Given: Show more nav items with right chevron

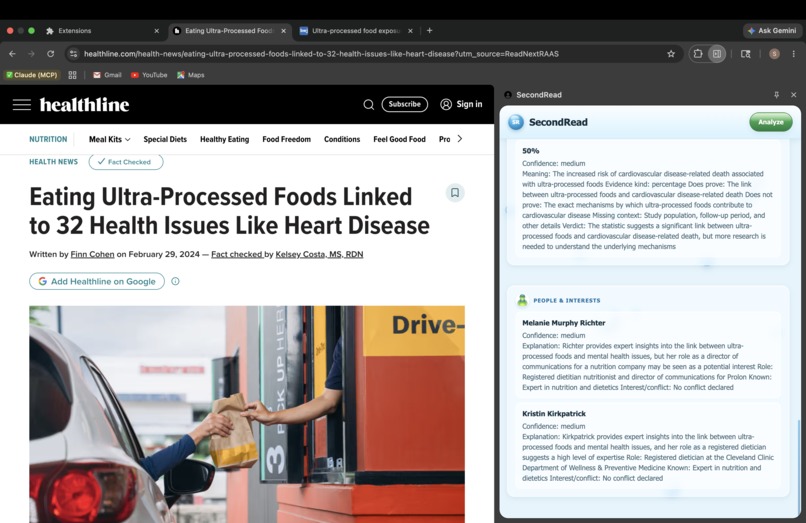Looking at the screenshot, I should (460, 138).
